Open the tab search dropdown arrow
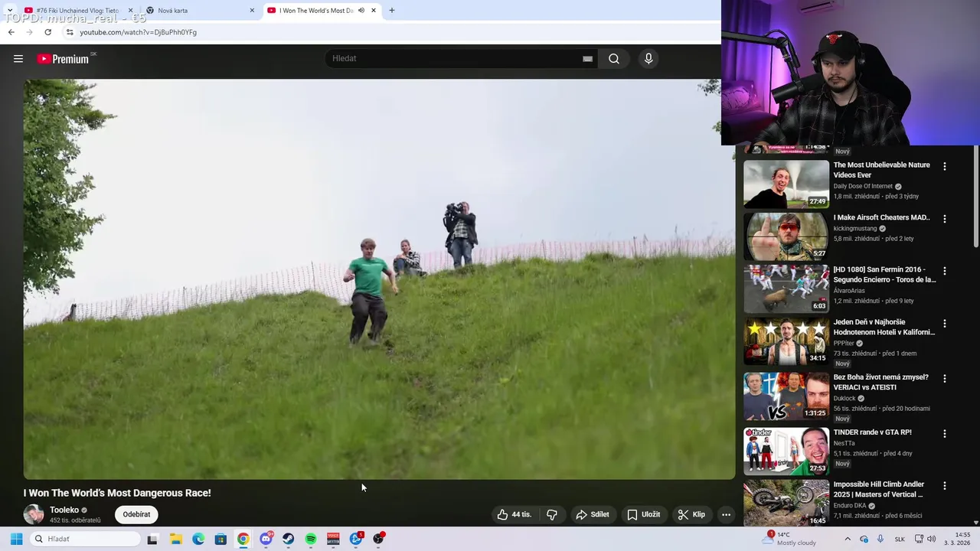The height and width of the screenshot is (551, 980). tap(9, 11)
